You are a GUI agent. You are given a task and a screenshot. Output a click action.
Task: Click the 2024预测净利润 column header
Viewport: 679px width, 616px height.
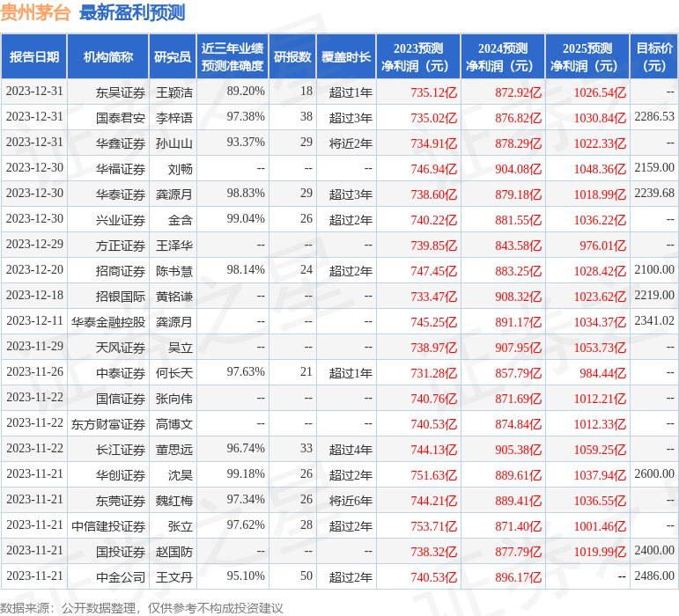(x=502, y=56)
